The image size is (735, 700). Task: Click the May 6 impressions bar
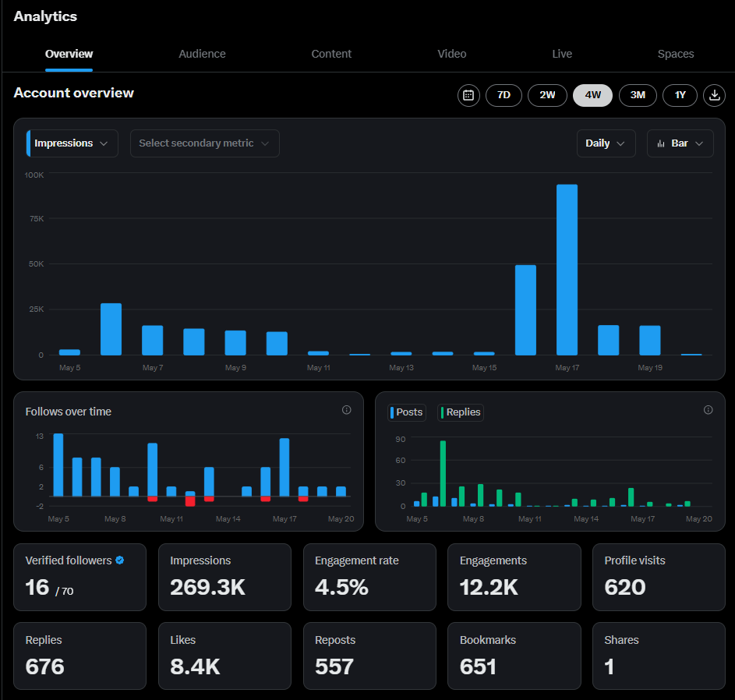(111, 329)
